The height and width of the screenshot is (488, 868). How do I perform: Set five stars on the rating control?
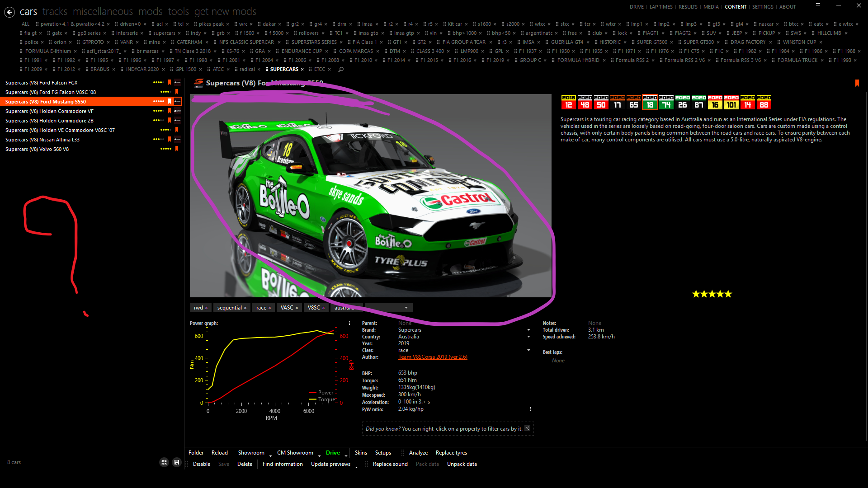[x=729, y=294]
